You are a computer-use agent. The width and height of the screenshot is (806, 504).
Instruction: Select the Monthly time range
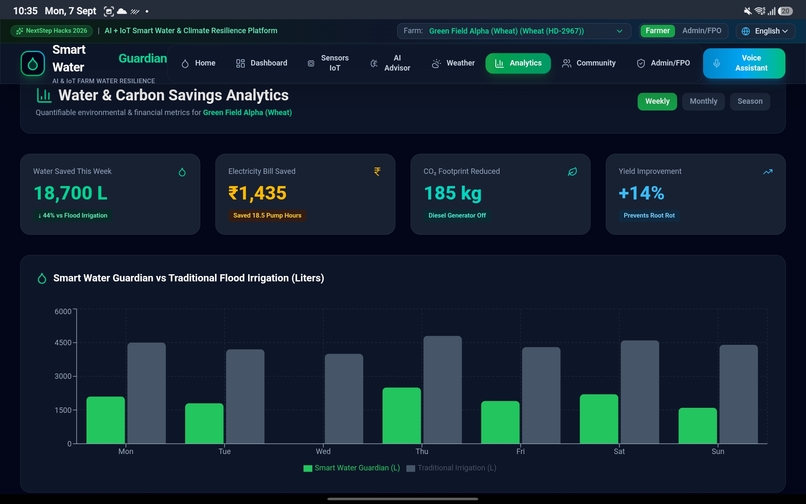click(703, 101)
